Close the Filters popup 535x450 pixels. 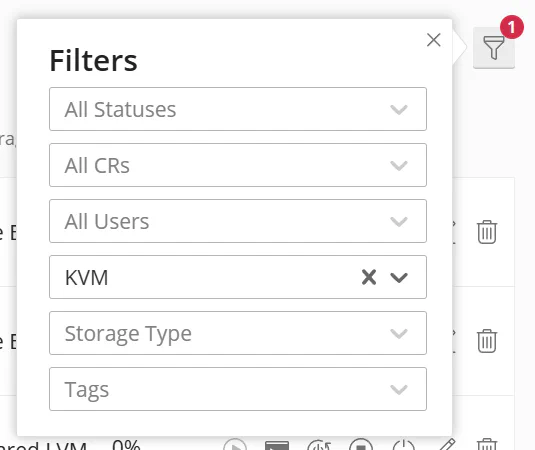click(434, 40)
